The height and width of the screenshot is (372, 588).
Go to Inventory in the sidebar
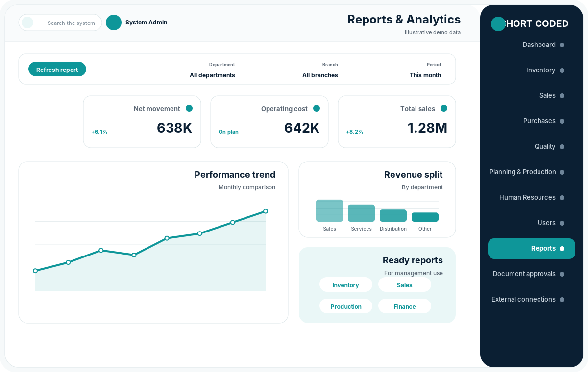(x=532, y=70)
